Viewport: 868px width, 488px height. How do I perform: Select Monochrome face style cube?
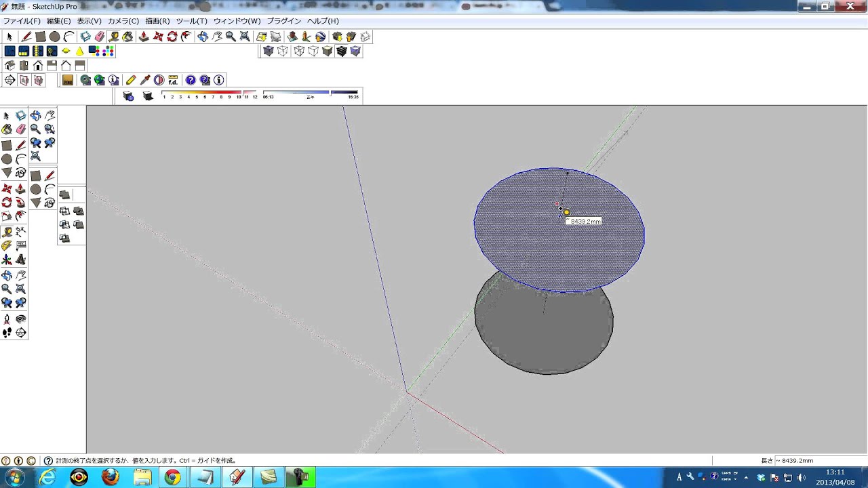[355, 52]
